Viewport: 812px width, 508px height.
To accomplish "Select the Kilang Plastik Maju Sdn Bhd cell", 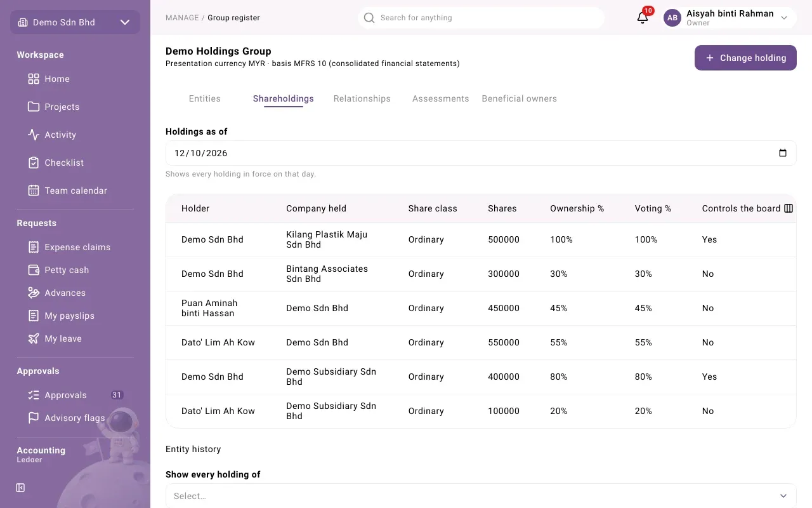I will [x=327, y=239].
